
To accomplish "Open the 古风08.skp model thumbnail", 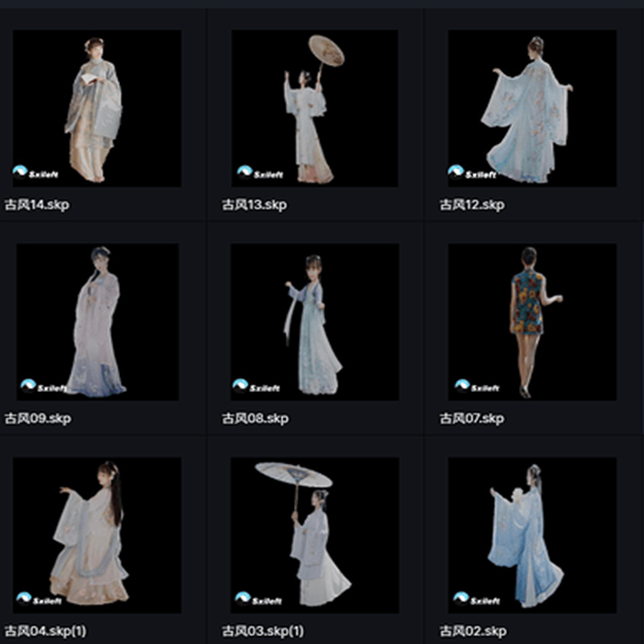I will coord(314,322).
